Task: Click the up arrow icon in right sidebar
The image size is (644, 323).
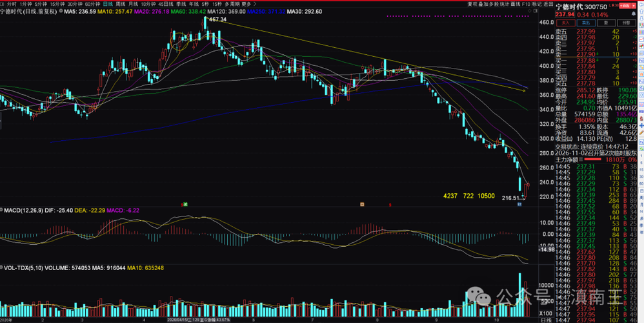Action: pyautogui.click(x=641, y=12)
